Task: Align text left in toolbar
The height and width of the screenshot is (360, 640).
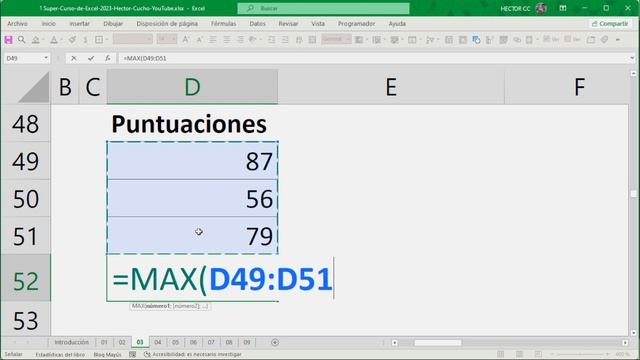Action: 213,40
